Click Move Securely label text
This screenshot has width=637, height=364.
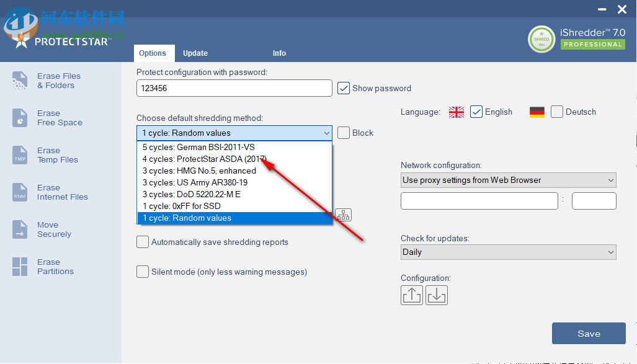coord(54,229)
